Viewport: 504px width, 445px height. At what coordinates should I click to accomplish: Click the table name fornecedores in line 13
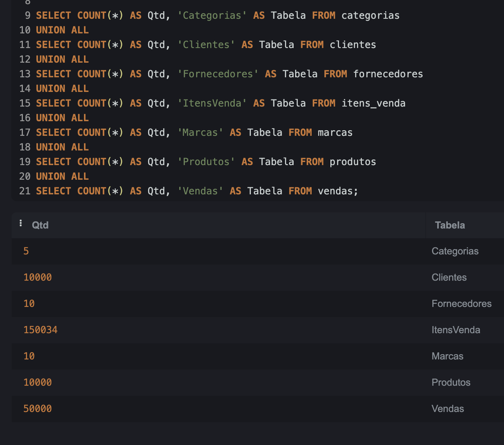(x=388, y=74)
